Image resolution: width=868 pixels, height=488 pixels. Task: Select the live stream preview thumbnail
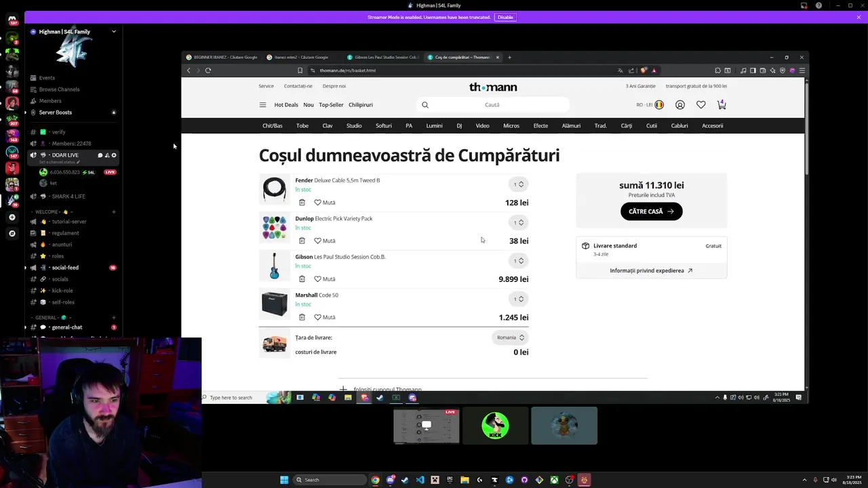point(426,426)
